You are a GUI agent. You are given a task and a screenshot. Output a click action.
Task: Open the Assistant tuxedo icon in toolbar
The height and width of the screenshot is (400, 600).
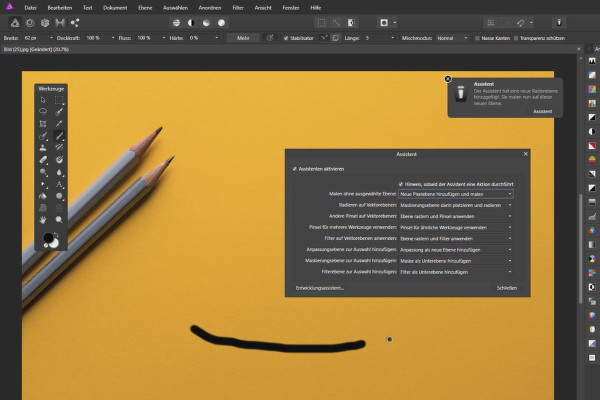(559, 23)
